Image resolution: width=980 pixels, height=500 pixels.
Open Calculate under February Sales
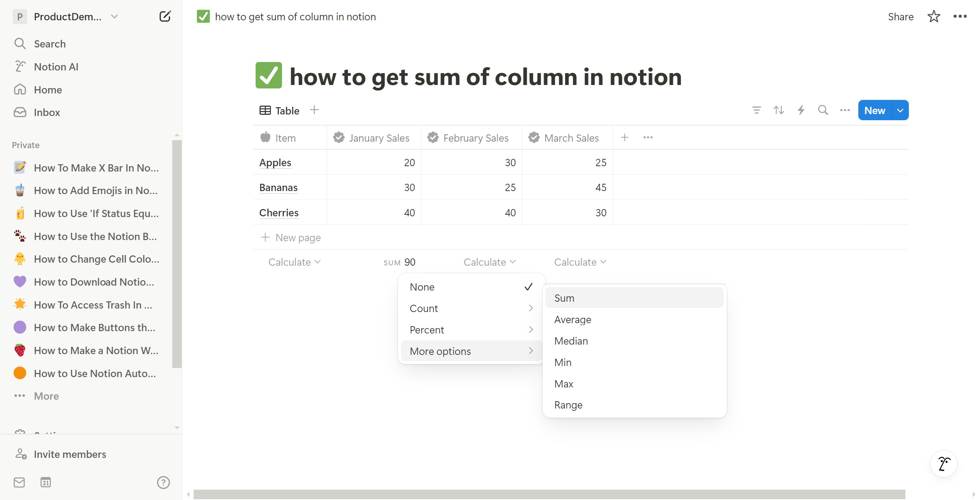coord(489,262)
